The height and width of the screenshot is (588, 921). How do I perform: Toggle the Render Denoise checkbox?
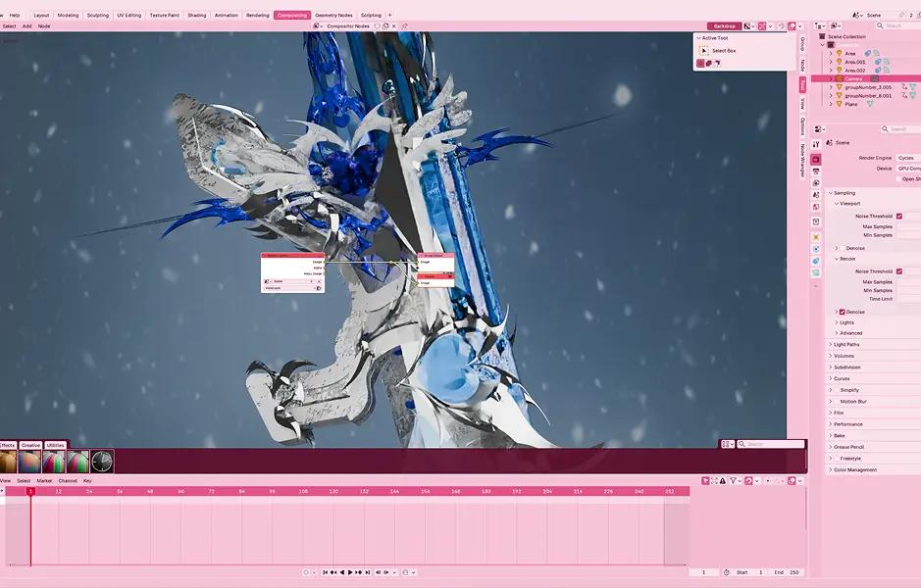[x=842, y=312]
